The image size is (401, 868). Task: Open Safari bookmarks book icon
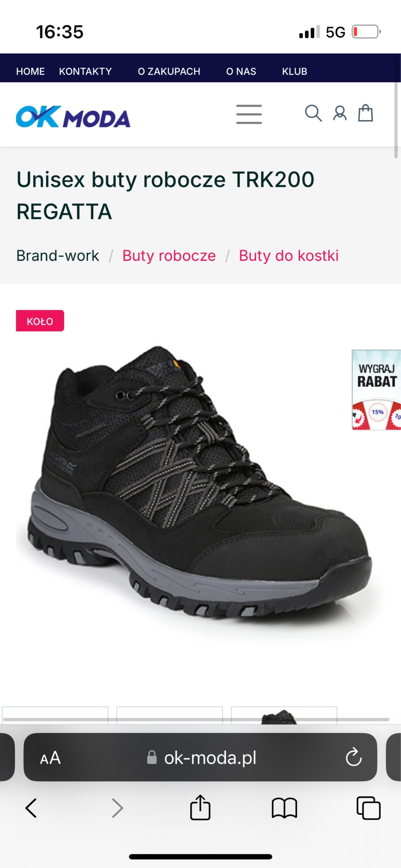pos(284,808)
